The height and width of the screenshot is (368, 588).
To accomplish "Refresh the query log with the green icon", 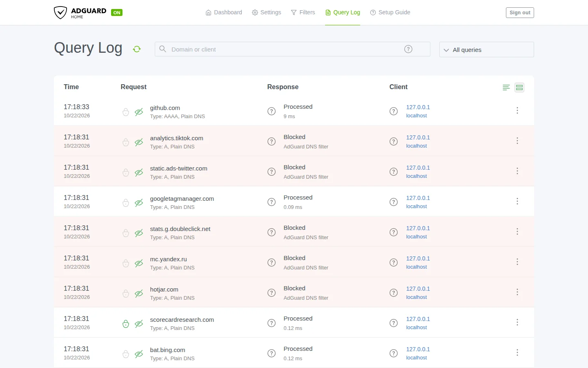I will [137, 49].
